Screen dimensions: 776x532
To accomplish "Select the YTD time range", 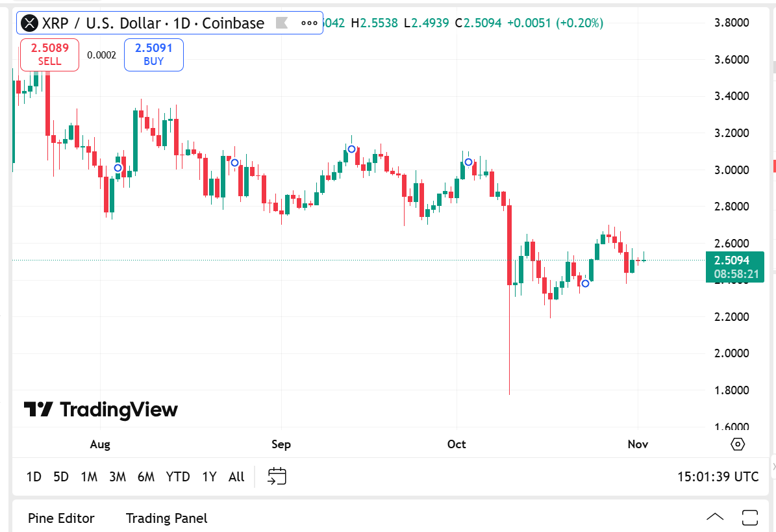I will tap(178, 477).
